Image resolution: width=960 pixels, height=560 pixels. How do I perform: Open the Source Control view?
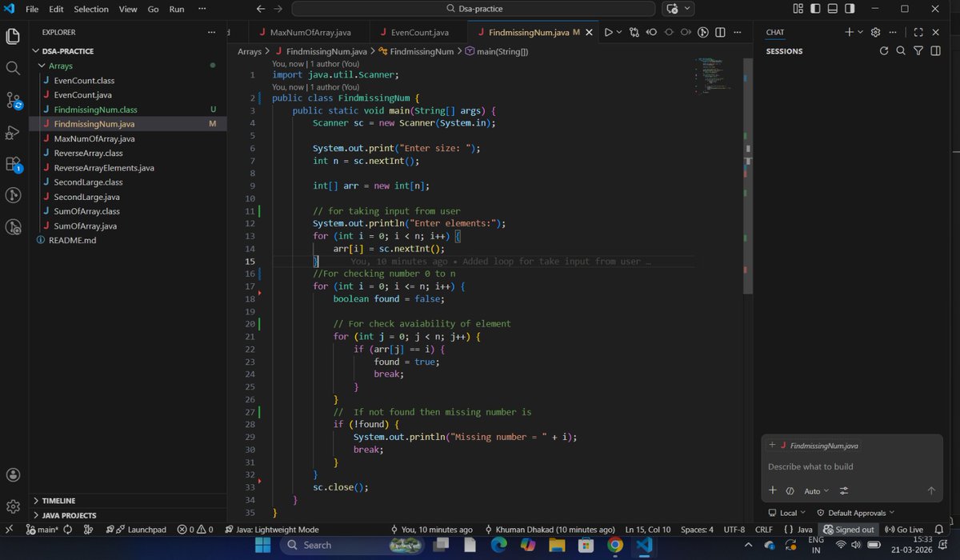(x=14, y=101)
